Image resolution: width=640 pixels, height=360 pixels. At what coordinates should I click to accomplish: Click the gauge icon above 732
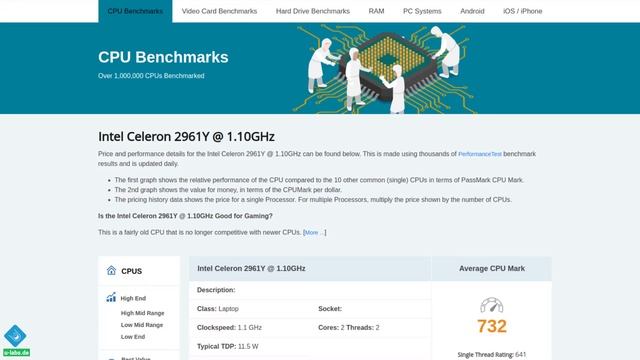pyautogui.click(x=491, y=305)
